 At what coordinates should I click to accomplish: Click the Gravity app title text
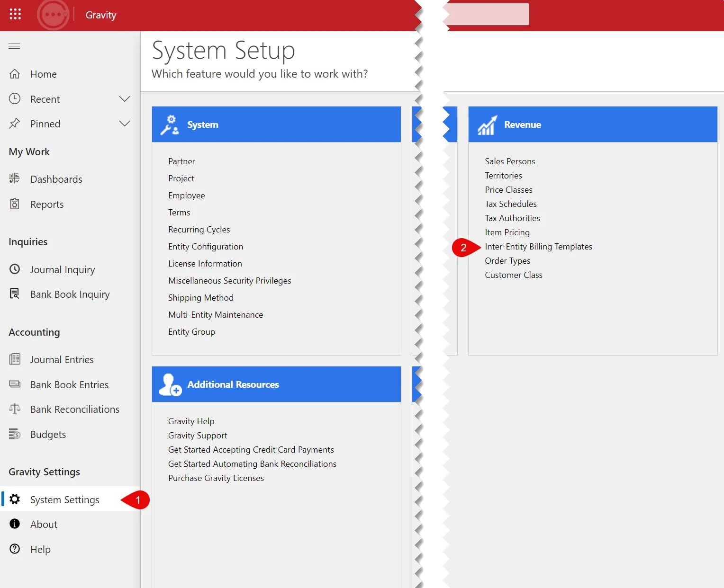(x=101, y=15)
